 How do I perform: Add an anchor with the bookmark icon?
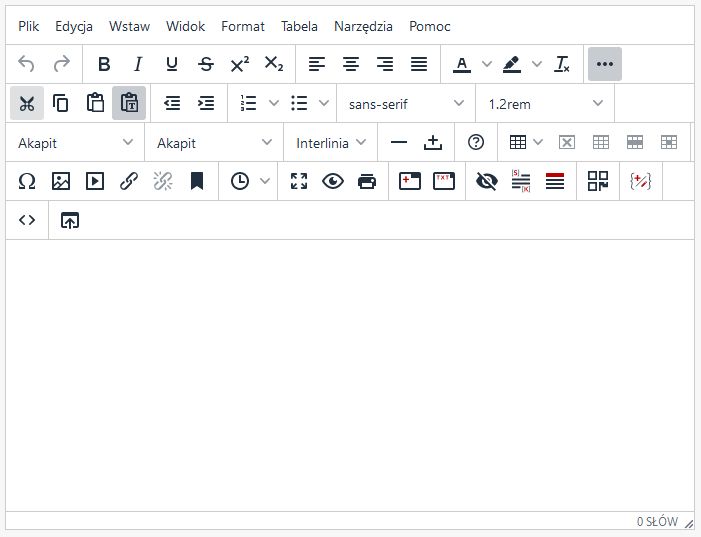point(197,181)
